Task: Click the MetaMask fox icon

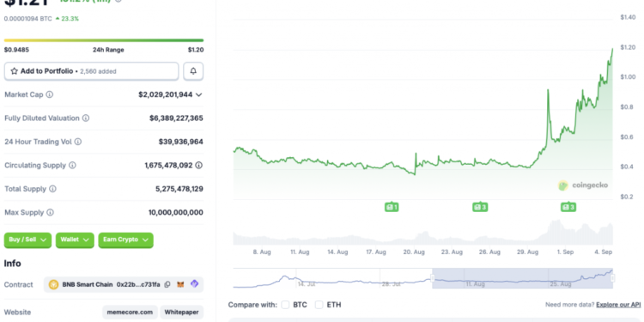Action: [x=180, y=284]
